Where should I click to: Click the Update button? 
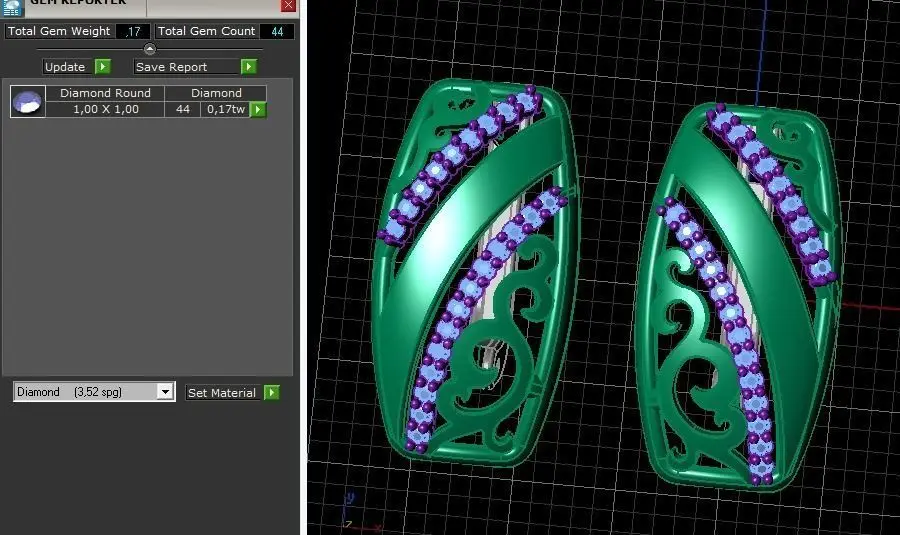tap(65, 67)
